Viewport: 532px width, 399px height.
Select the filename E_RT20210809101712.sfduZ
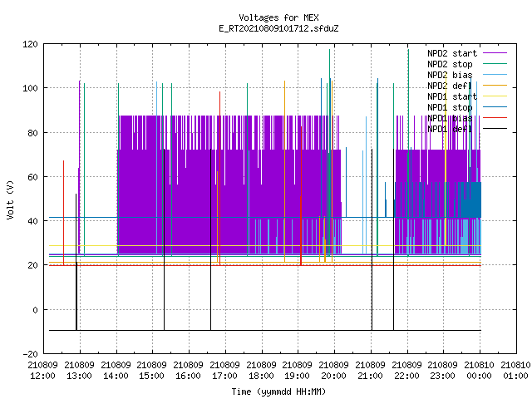[x=278, y=28]
